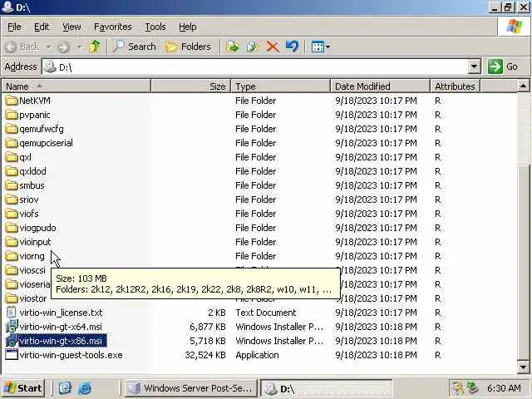Select the qxldod folder icon
532x399 pixels.
(x=12, y=171)
